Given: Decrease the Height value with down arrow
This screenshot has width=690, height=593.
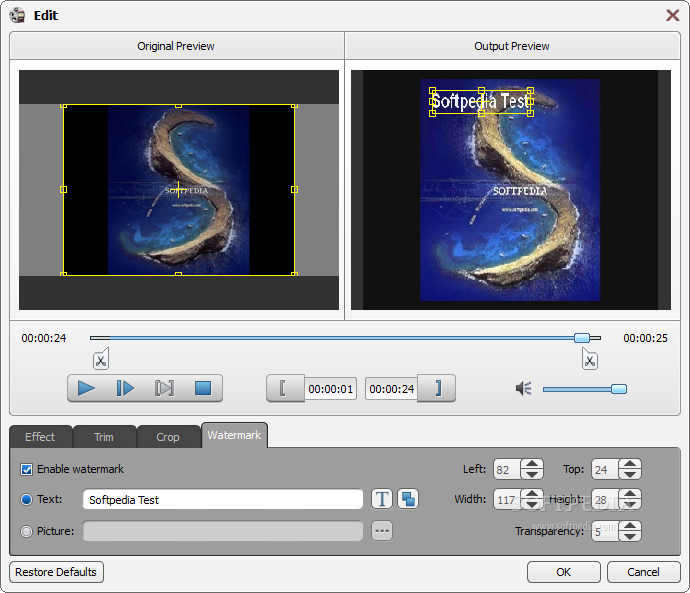Looking at the screenshot, I should click(x=630, y=505).
